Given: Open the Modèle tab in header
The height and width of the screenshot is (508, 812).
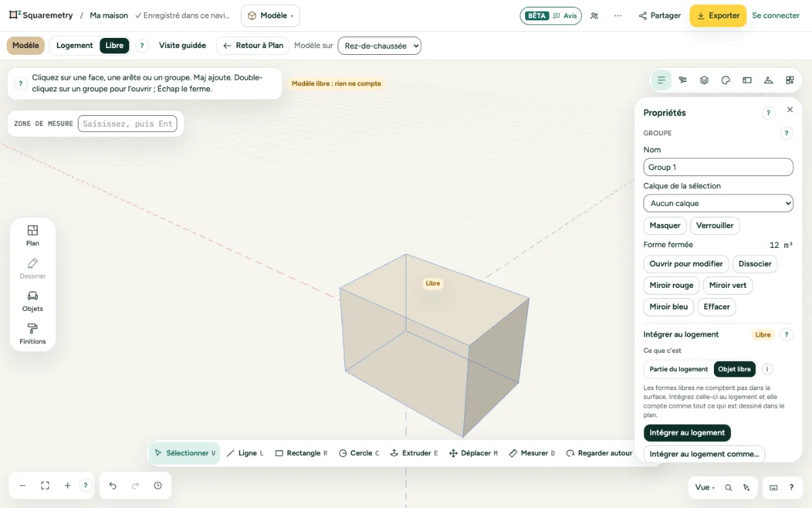Looking at the screenshot, I should point(270,16).
